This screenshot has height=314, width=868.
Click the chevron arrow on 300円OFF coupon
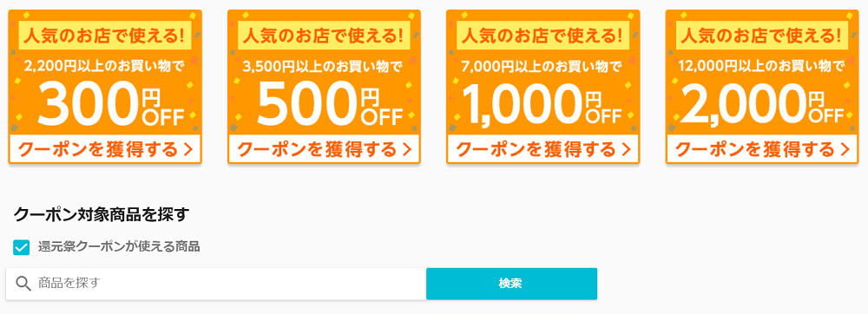tap(188, 149)
